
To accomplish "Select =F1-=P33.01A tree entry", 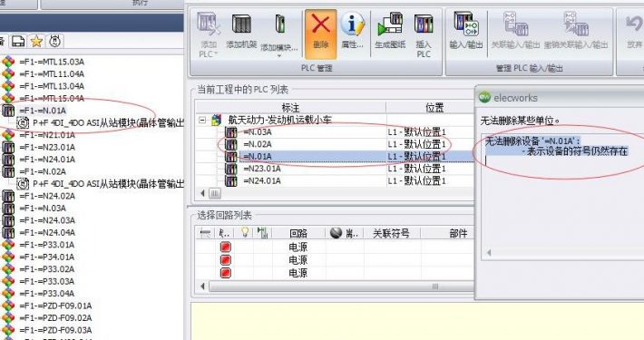I will [47, 245].
